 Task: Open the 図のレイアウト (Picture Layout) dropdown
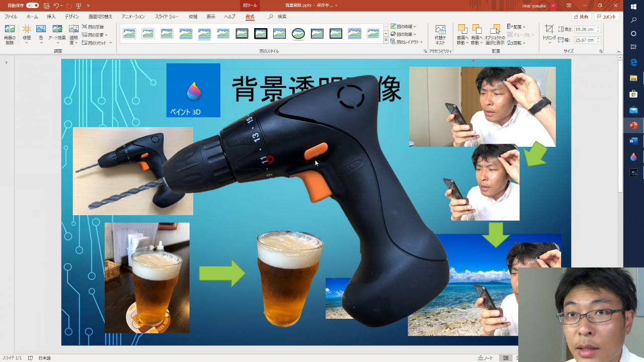coord(407,42)
